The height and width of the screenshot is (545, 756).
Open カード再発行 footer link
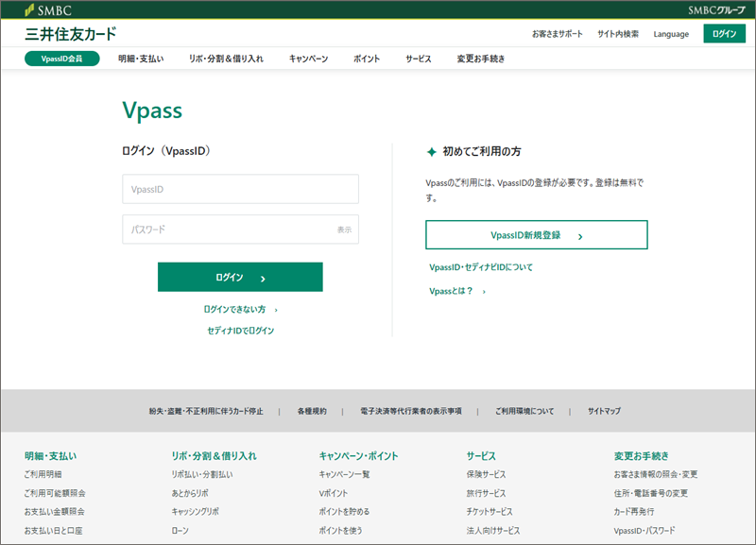pyautogui.click(x=633, y=512)
